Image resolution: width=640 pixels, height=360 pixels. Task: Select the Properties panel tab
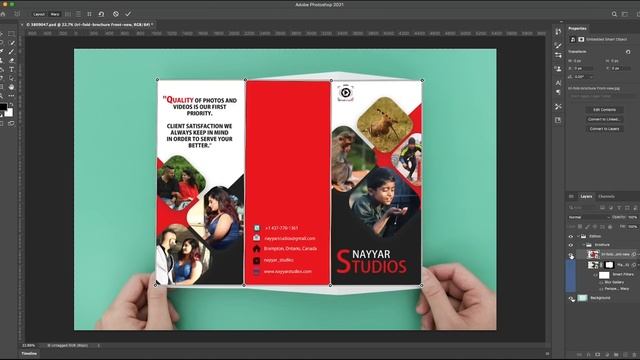pos(578,29)
